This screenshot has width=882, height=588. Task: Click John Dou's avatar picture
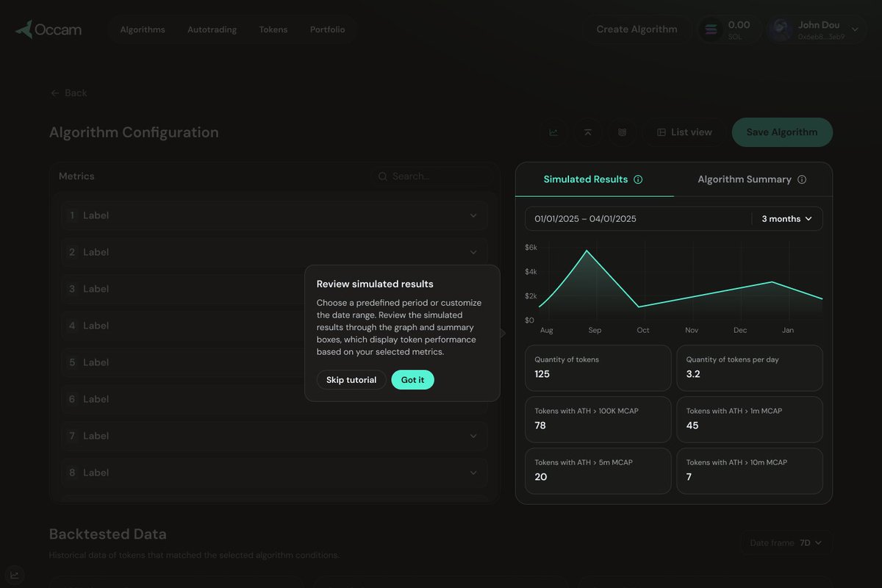[x=781, y=29]
